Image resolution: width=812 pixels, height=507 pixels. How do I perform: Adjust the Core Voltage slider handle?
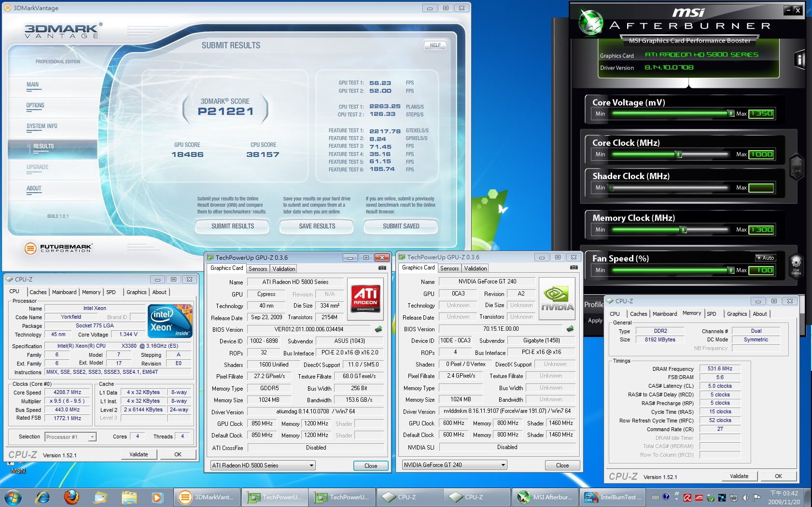click(x=731, y=113)
